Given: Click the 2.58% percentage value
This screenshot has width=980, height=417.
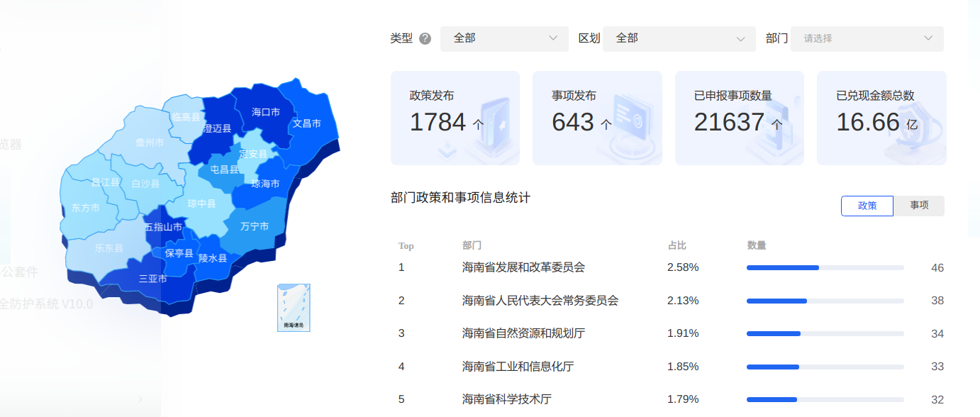Looking at the screenshot, I should 683,267.
